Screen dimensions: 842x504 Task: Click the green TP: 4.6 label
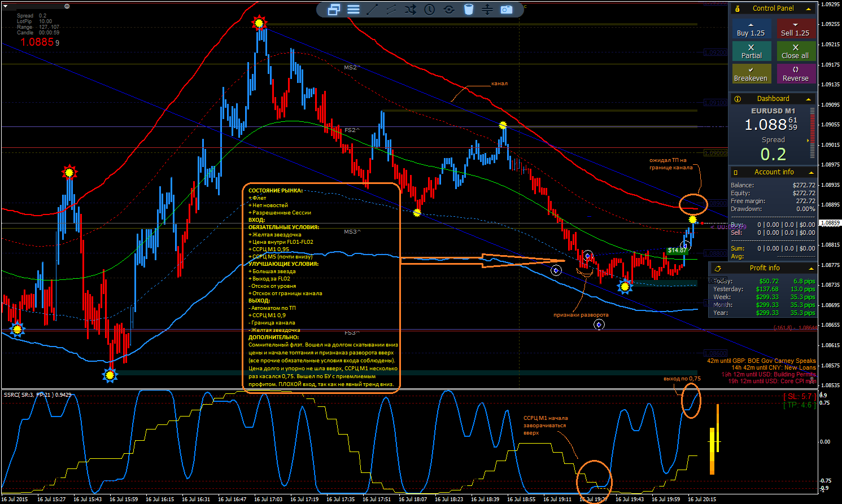[x=799, y=405]
